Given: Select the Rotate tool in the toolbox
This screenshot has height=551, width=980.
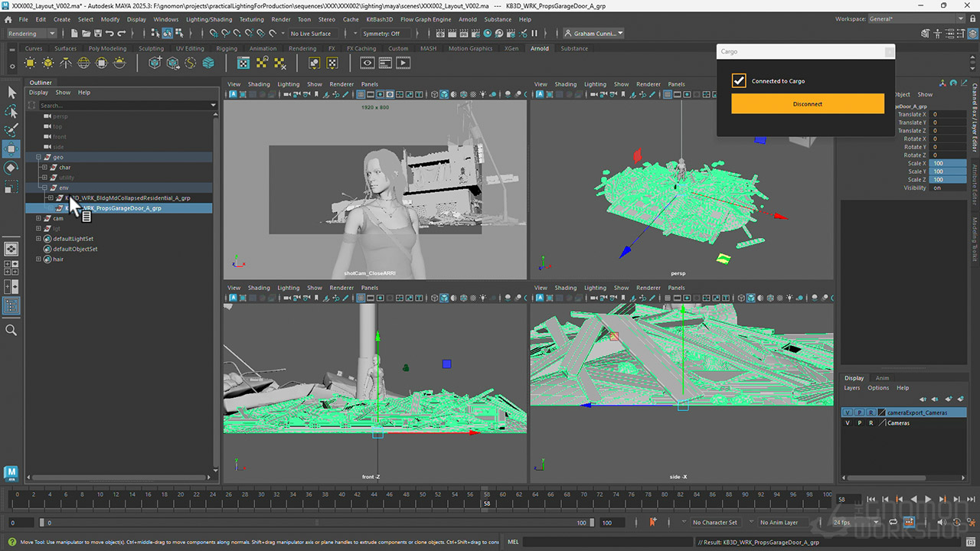Looking at the screenshot, I should (x=11, y=168).
